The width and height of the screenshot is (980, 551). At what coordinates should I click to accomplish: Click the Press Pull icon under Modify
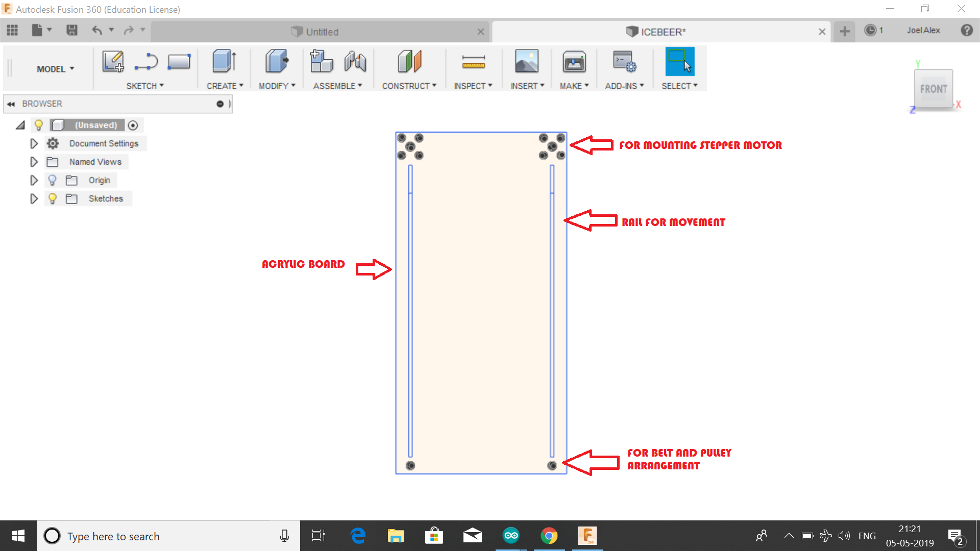pyautogui.click(x=276, y=62)
